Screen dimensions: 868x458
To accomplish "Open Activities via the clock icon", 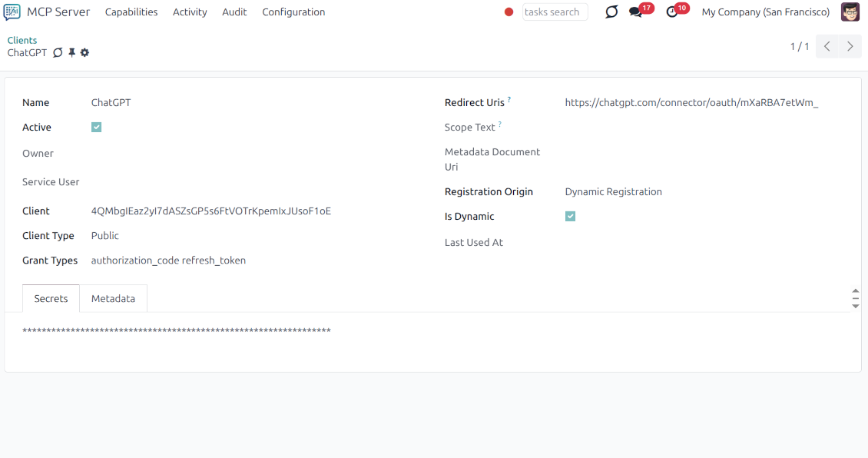I will [672, 12].
